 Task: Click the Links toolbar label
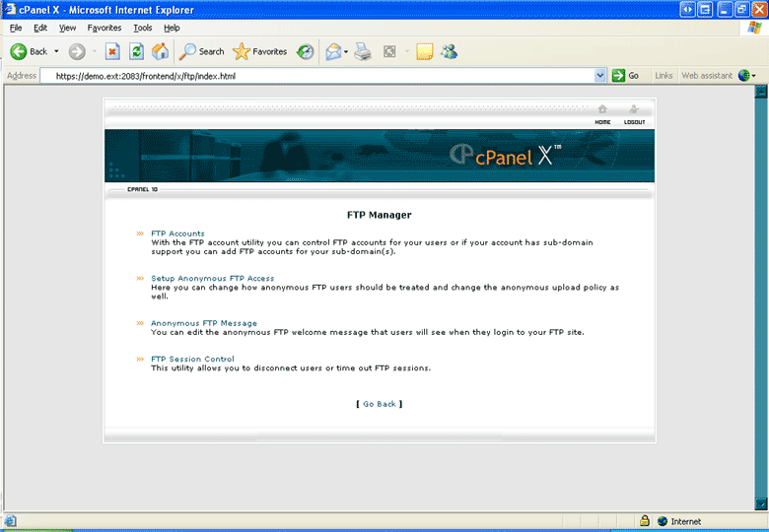click(664, 76)
